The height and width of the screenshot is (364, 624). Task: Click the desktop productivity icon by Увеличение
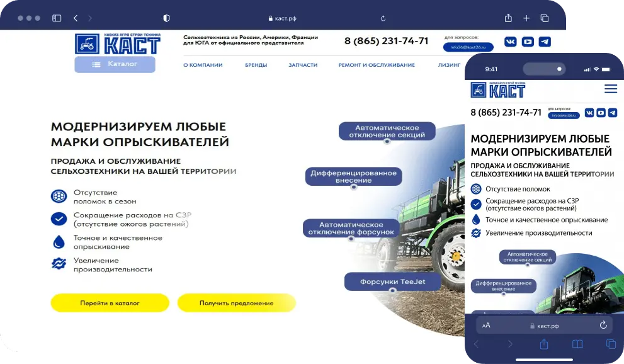point(59,264)
